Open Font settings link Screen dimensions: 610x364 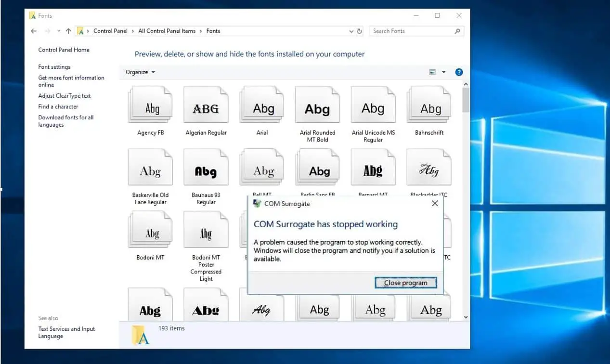tap(54, 67)
